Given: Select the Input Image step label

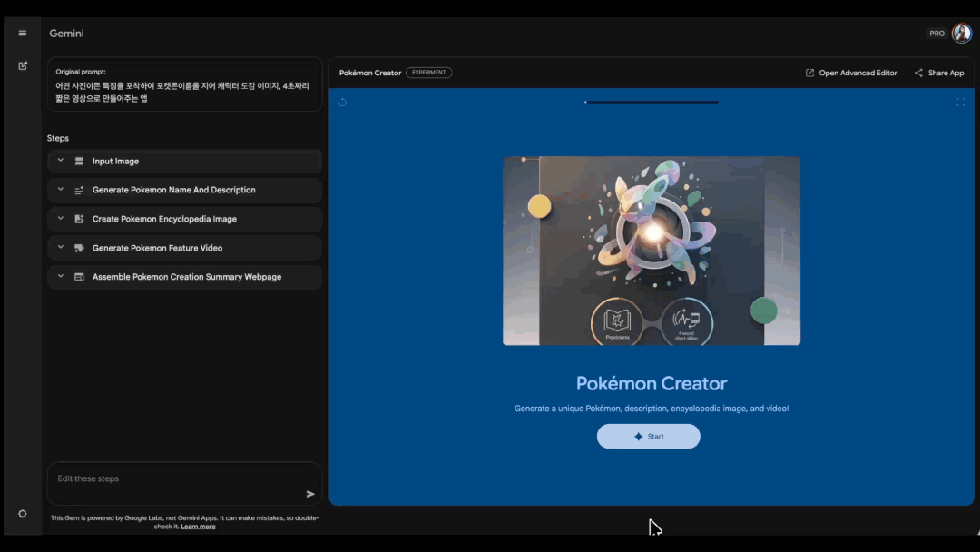Looking at the screenshot, I should point(115,162).
